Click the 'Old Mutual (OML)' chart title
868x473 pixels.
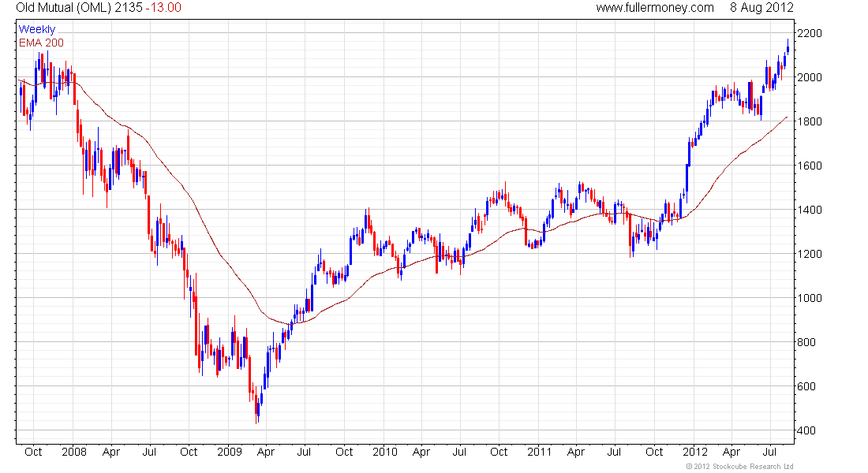coord(64,8)
